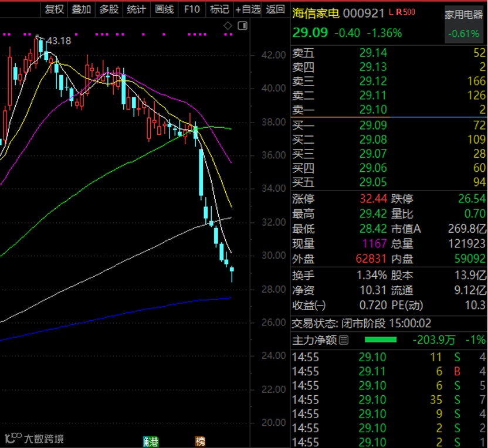Activate the 画线 drawing tool
488x448 pixels.
coord(164,9)
